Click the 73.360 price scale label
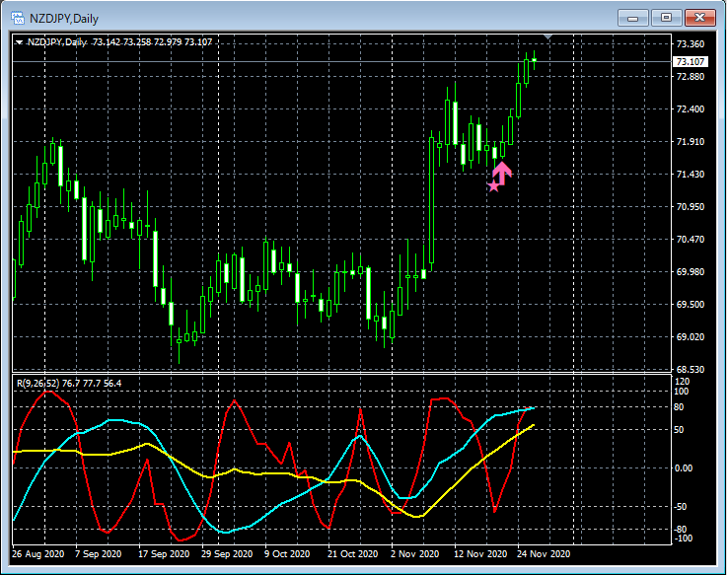This screenshot has width=728, height=575. pyautogui.click(x=690, y=44)
